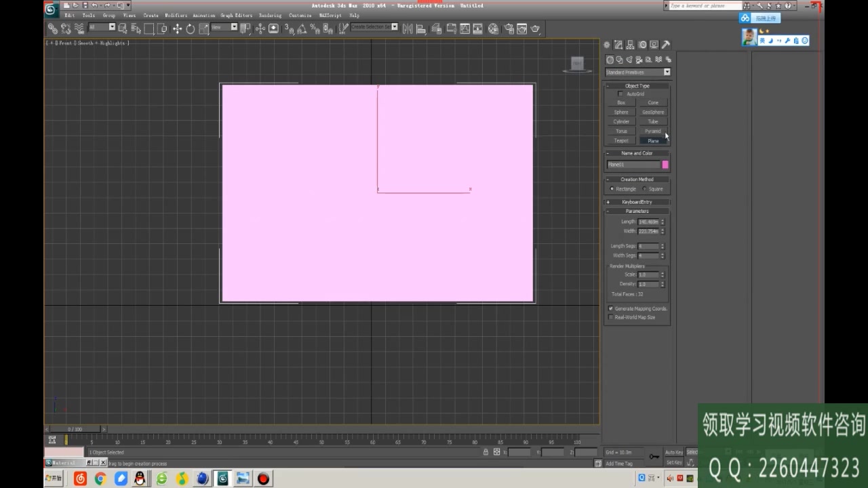The height and width of the screenshot is (488, 868).
Task: Select the Bind to Space Warp tool
Action: click(x=79, y=28)
